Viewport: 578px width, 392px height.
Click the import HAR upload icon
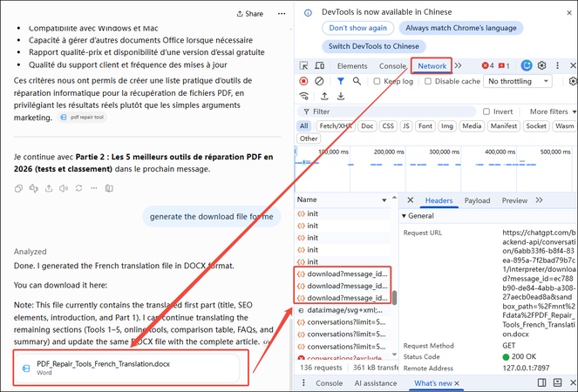point(324,96)
